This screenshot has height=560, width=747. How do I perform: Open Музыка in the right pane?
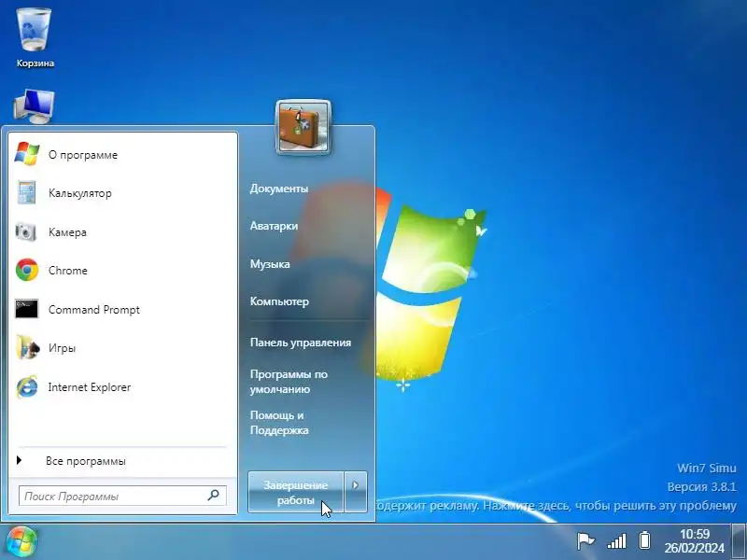pos(270,264)
